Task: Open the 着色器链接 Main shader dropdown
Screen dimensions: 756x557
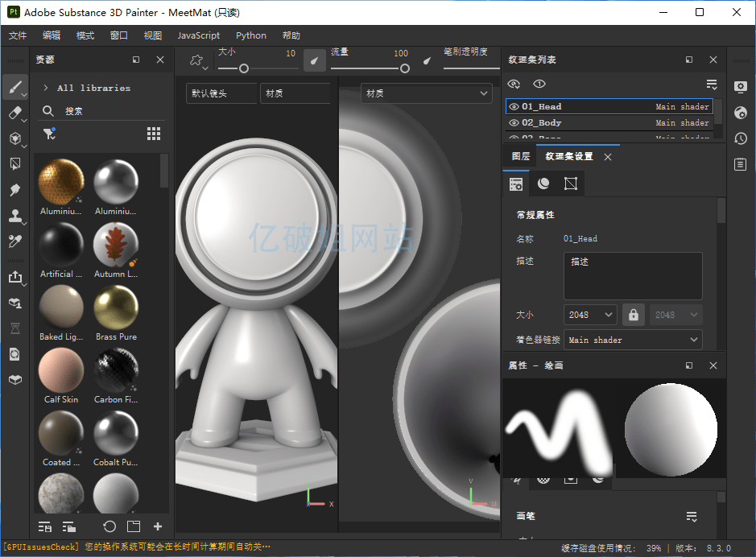Action: click(633, 340)
